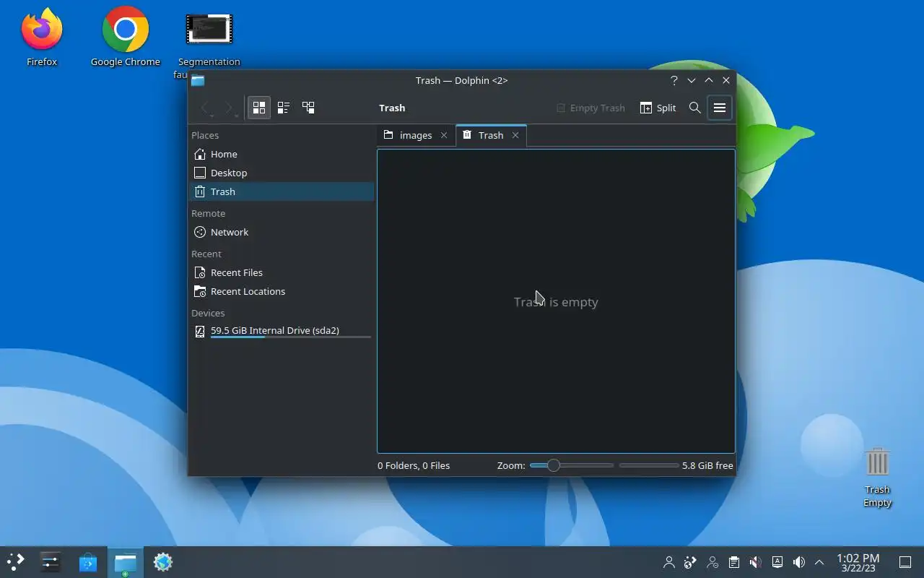Open the search magnifier in Dolphin
The image size is (924, 578).
coord(694,108)
